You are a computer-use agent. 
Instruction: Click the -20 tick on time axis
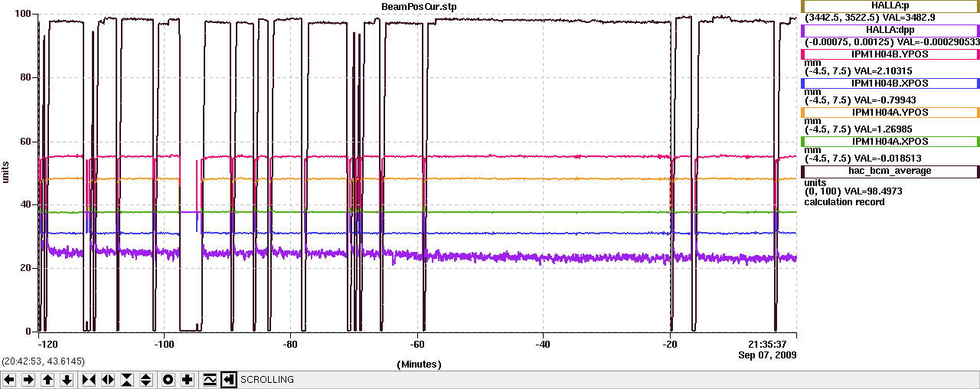670,345
